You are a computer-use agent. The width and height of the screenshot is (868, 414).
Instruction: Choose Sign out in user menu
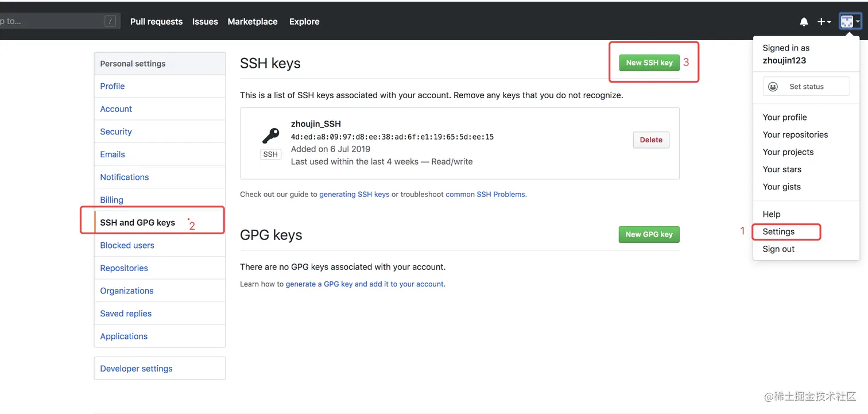778,249
